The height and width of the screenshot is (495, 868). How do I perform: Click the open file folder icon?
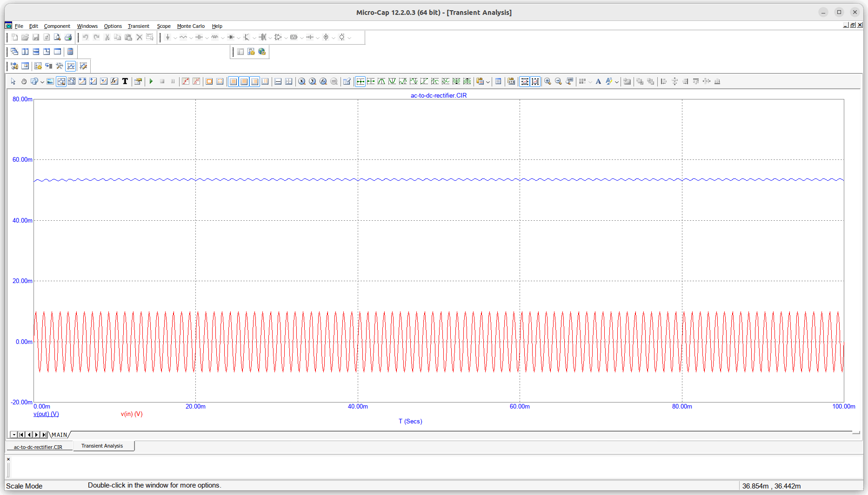click(25, 37)
